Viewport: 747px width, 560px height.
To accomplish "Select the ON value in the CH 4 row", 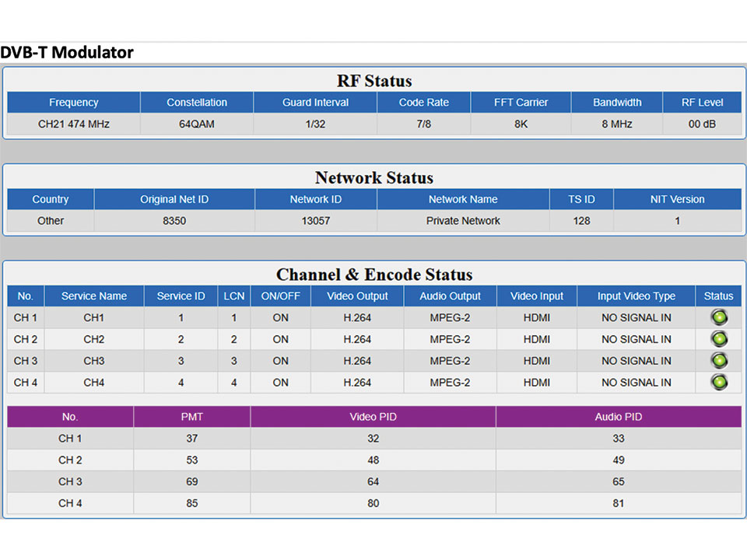I will pyautogui.click(x=281, y=383).
